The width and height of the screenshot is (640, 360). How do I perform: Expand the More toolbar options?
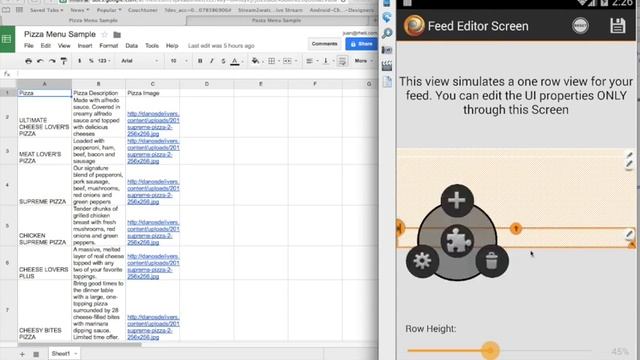point(363,61)
